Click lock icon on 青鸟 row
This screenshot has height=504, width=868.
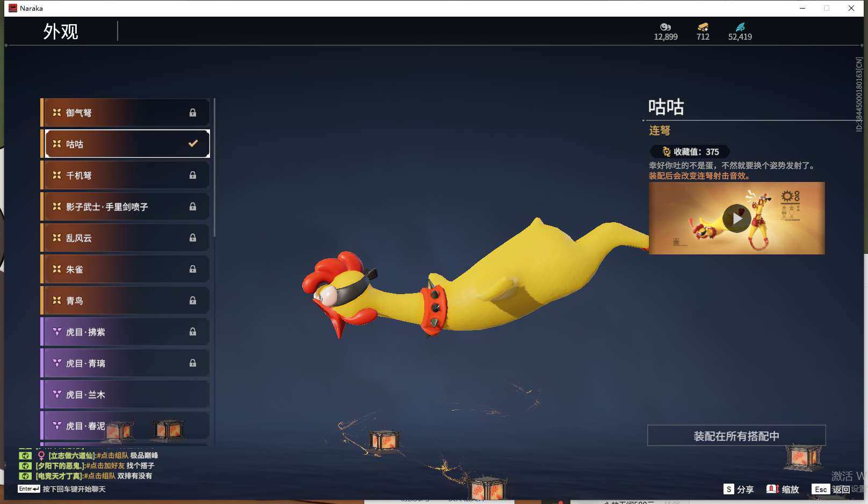[x=193, y=301]
